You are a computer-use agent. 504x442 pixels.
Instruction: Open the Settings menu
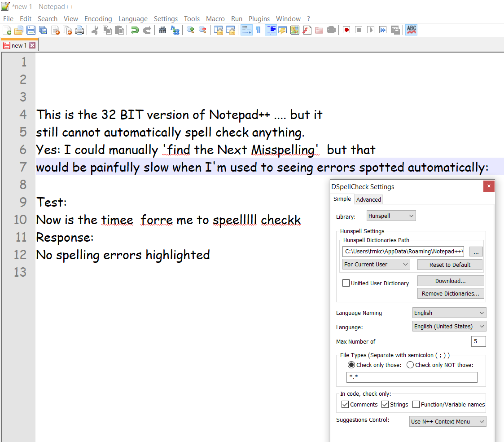tap(166, 19)
